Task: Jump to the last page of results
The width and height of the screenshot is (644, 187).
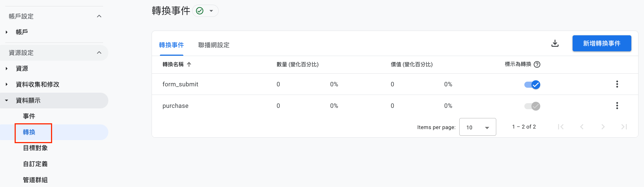Action: pyautogui.click(x=624, y=127)
